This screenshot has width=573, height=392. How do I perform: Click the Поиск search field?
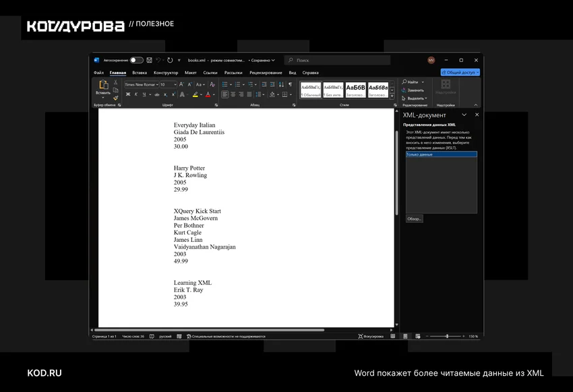(337, 60)
